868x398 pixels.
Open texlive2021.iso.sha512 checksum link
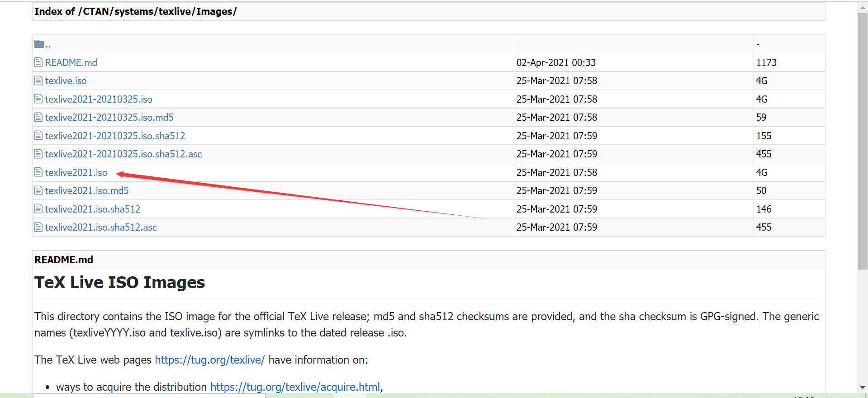(93, 209)
